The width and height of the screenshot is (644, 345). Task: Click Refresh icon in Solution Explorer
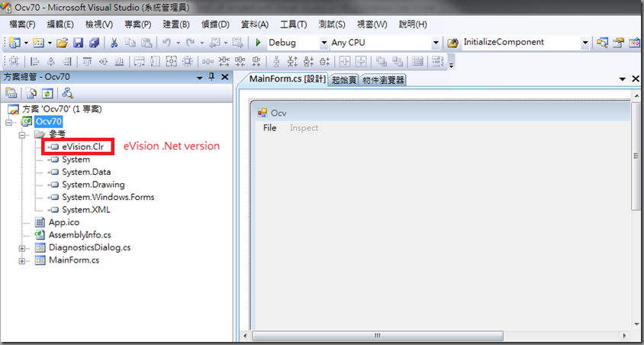(47, 94)
